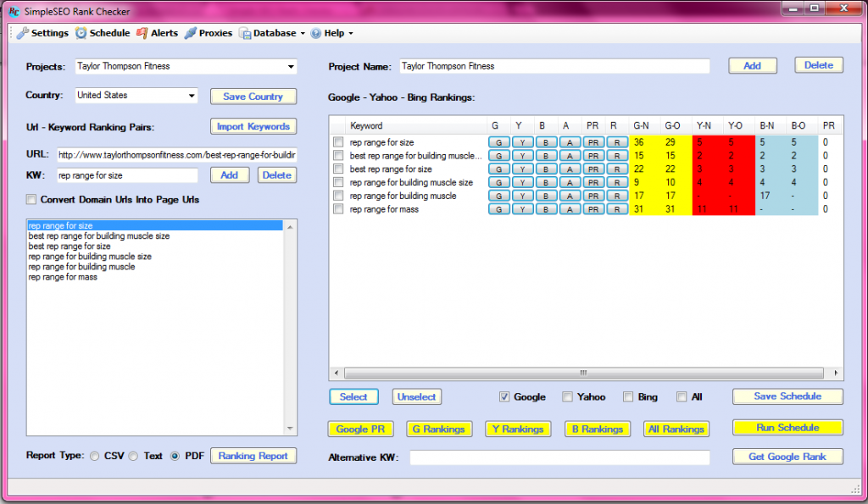The width and height of the screenshot is (868, 504).
Task: Click the A button for 'best rep range for building muscle' row
Action: [x=570, y=156]
